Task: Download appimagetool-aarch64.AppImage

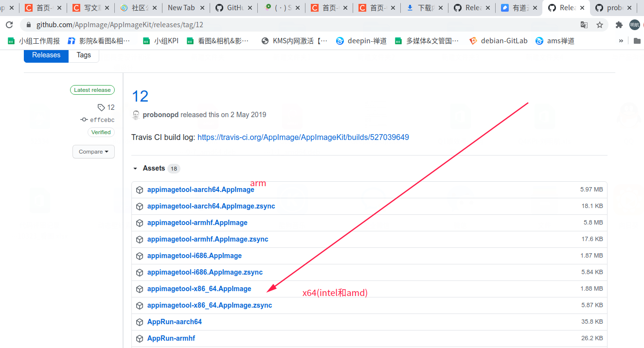Action: tap(200, 190)
